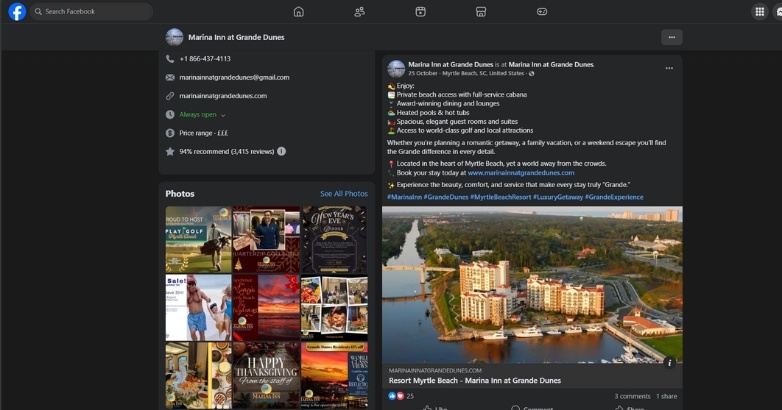Click the Facebook logo icon
This screenshot has width=782, height=410.
tap(17, 11)
